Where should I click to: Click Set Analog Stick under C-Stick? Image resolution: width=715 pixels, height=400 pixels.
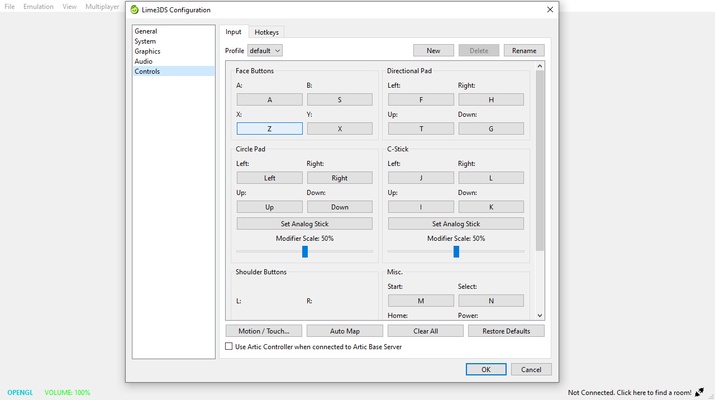click(456, 223)
